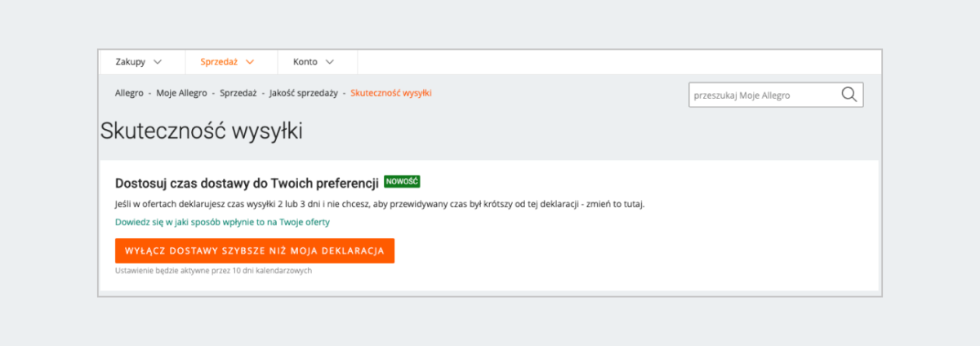Open the Zakupy tab

[x=131, y=62]
